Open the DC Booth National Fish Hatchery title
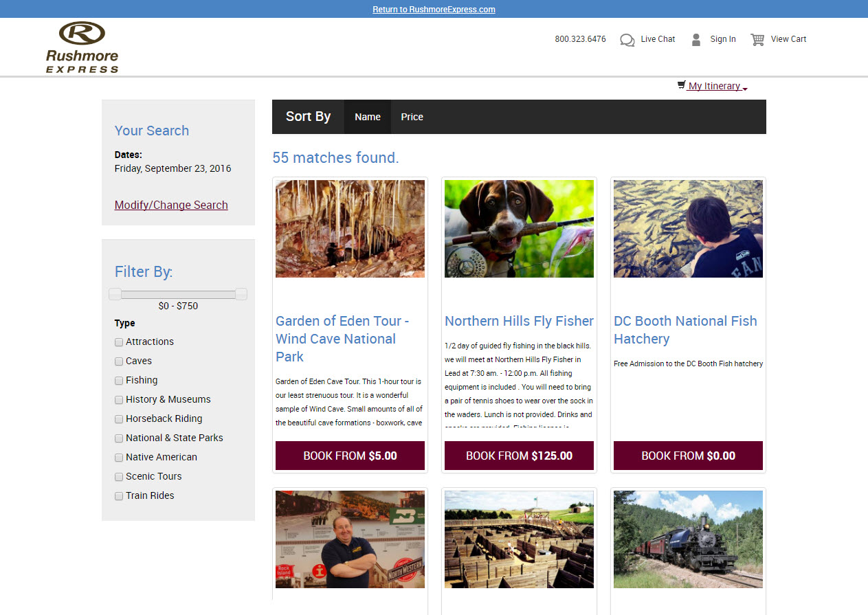The width and height of the screenshot is (868, 615). [685, 330]
